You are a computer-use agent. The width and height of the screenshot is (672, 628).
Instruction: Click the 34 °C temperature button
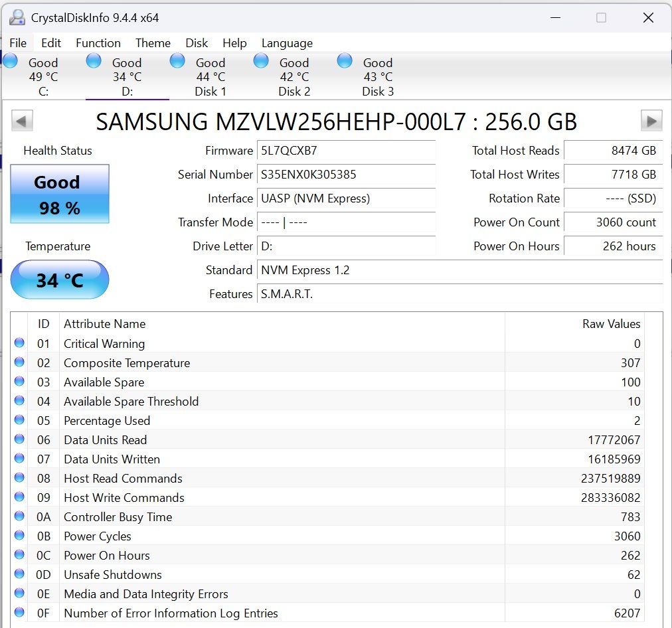60,279
